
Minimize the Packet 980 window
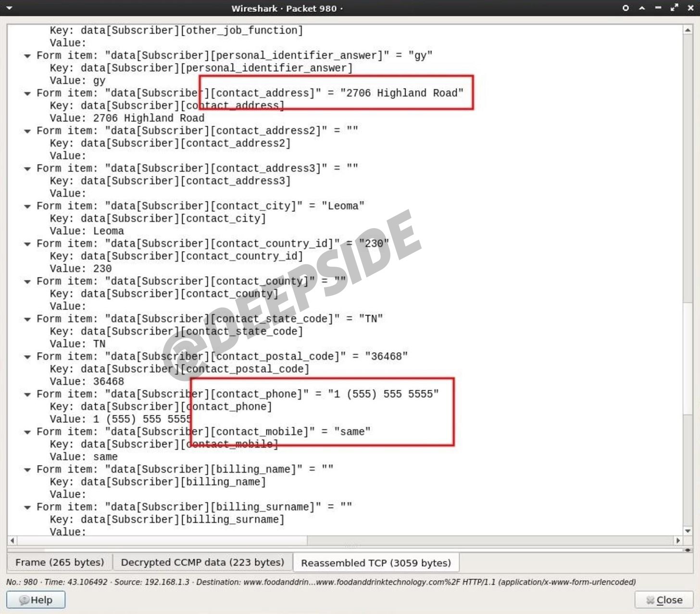point(658,8)
